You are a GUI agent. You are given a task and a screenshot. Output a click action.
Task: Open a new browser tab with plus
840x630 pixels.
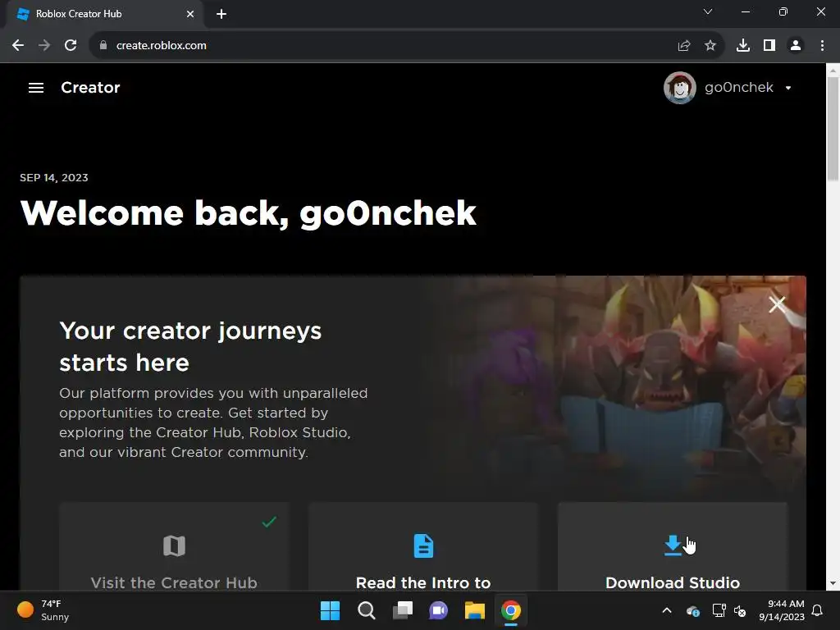click(x=221, y=14)
